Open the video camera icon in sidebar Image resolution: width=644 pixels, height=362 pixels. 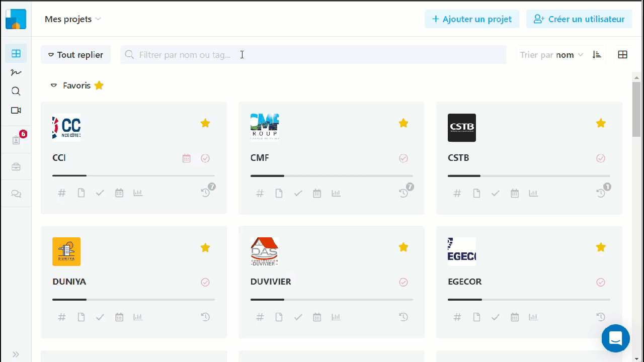pyautogui.click(x=16, y=110)
